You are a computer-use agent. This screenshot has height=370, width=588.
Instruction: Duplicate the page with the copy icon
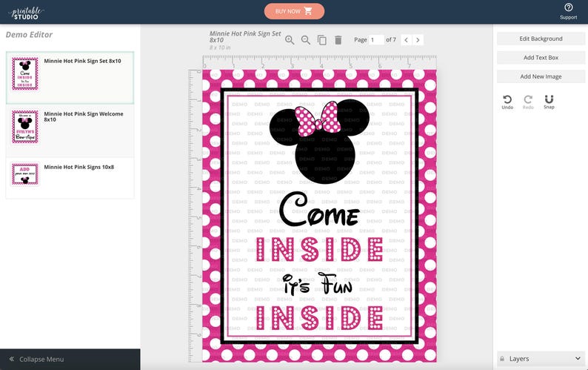point(321,40)
